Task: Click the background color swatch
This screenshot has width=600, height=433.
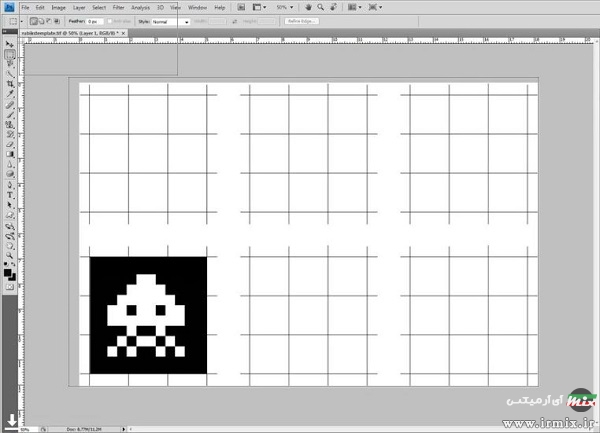Action: [x=13, y=277]
